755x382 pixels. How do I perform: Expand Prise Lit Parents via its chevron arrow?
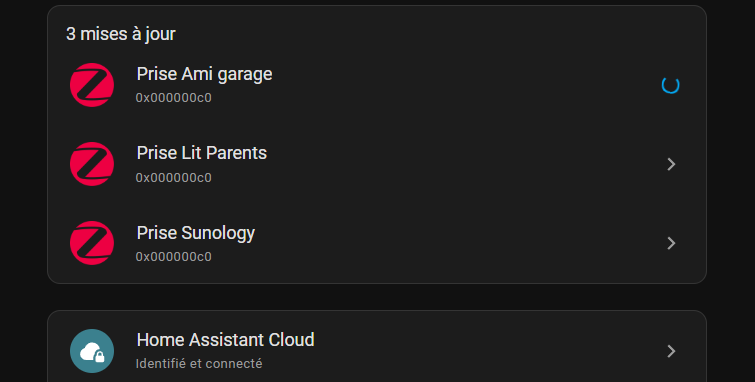pos(671,164)
